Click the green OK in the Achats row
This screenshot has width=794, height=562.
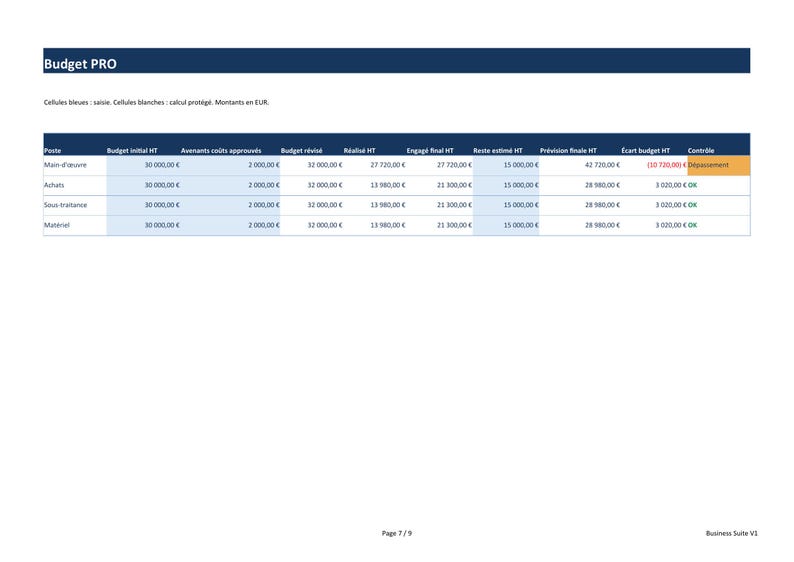693,185
